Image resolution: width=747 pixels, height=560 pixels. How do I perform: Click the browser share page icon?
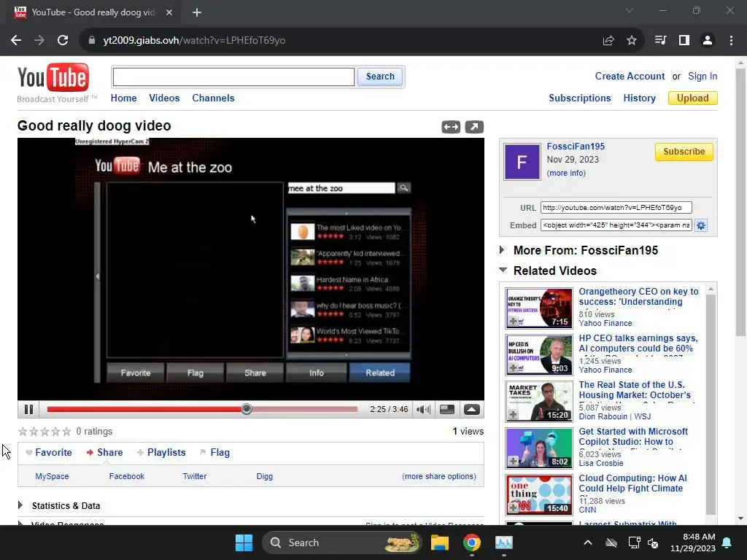click(x=608, y=41)
